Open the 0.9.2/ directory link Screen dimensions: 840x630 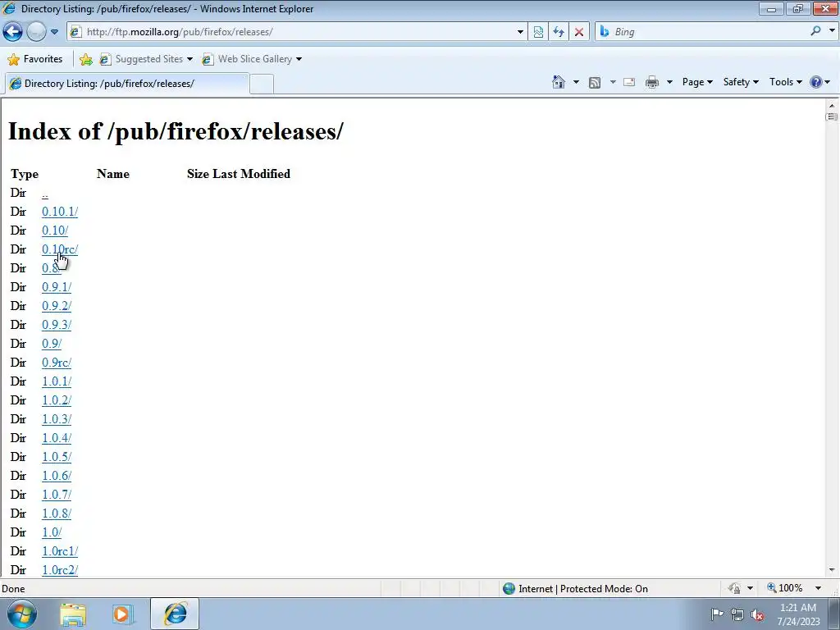click(57, 306)
